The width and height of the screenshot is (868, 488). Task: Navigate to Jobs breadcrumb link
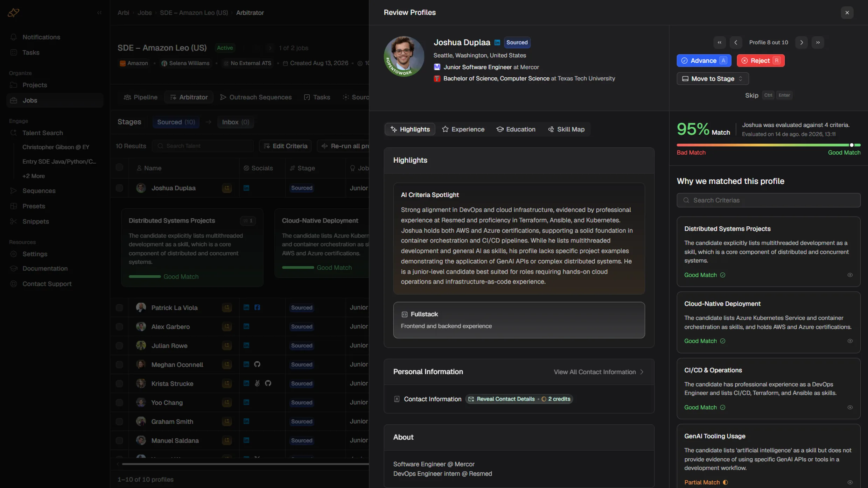pyautogui.click(x=145, y=13)
